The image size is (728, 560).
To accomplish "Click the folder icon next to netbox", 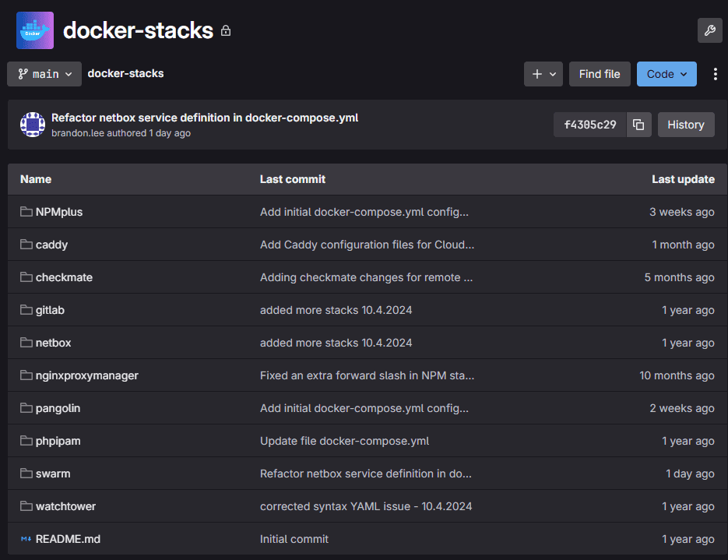I will point(25,343).
